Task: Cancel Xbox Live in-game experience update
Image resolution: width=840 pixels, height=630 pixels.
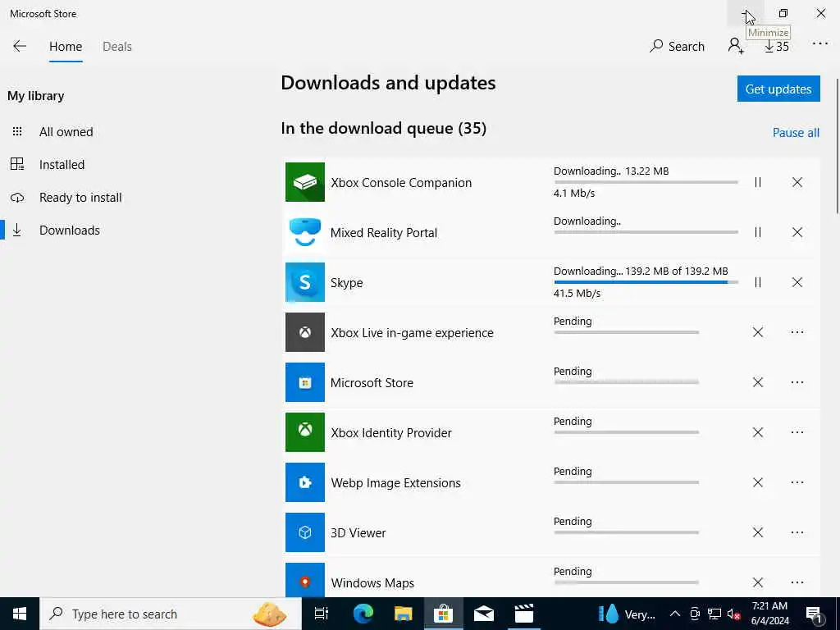Action: [x=757, y=332]
